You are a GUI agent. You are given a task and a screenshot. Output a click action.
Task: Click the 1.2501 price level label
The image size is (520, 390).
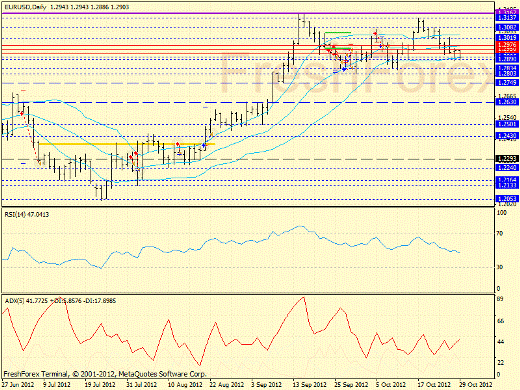coord(507,124)
